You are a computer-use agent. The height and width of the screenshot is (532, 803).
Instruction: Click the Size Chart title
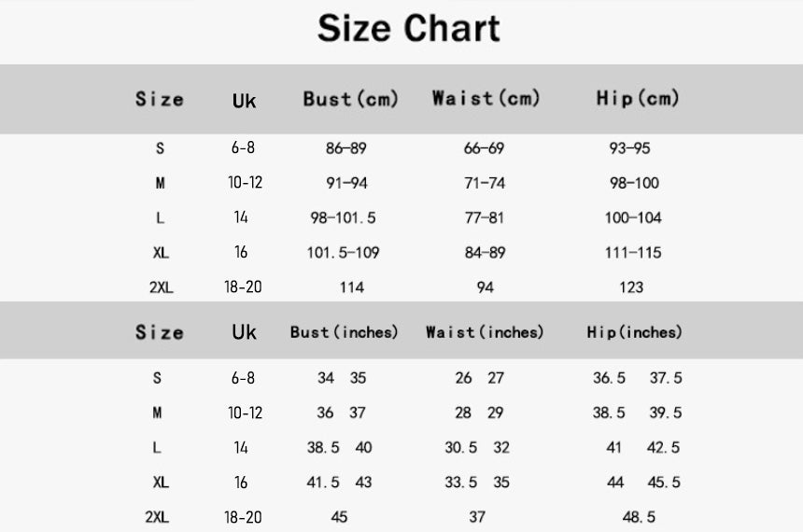pyautogui.click(x=408, y=29)
